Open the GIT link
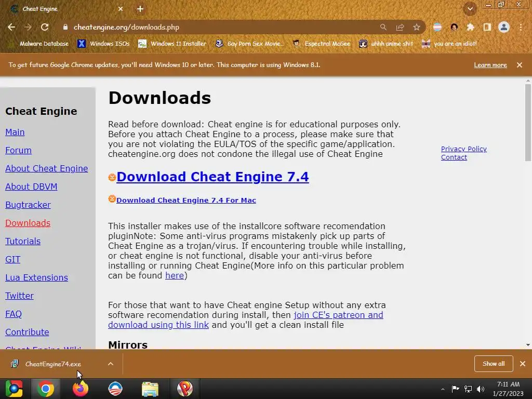Screen dimensions: 532x399 (x=12, y=260)
